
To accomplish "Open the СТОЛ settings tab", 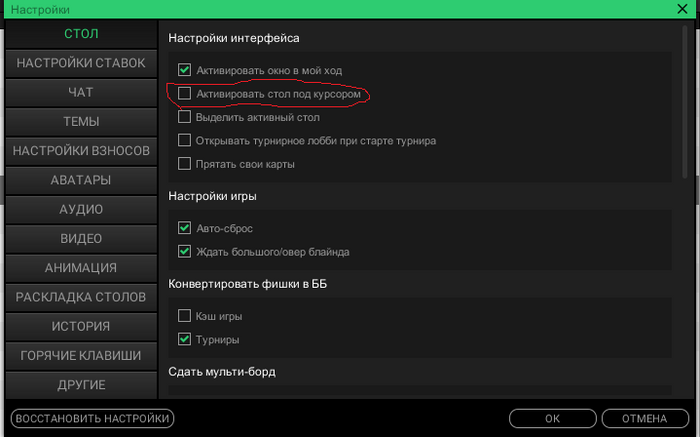I will [81, 34].
